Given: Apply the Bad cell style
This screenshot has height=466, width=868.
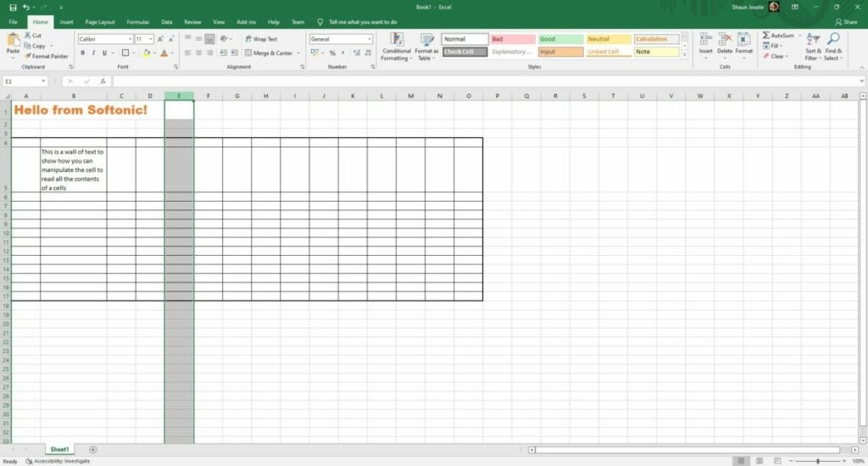Looking at the screenshot, I should coord(513,39).
